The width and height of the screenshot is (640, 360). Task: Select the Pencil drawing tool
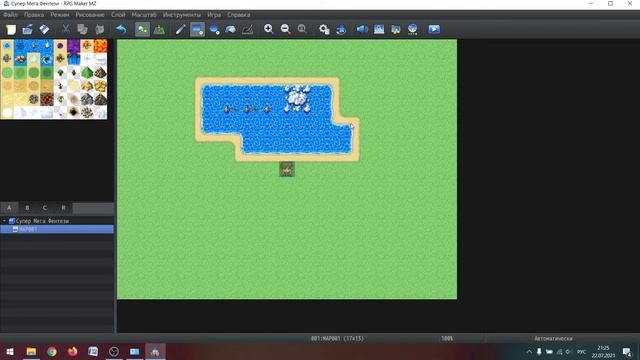[180, 29]
